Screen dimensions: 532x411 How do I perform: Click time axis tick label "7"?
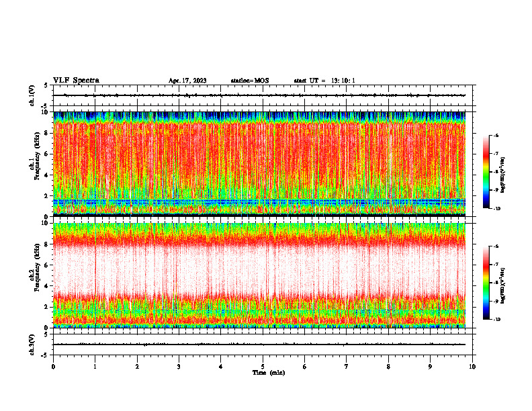pyautogui.click(x=347, y=367)
